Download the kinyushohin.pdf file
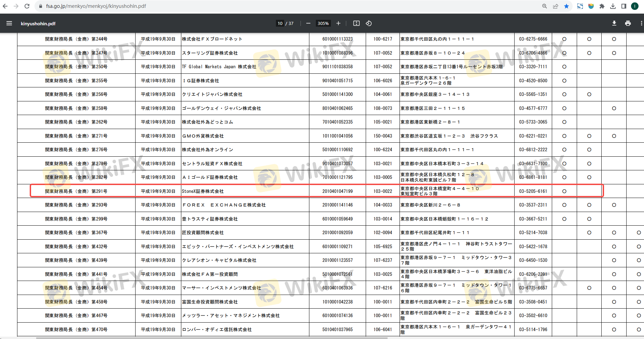644x339 pixels. [614, 23]
